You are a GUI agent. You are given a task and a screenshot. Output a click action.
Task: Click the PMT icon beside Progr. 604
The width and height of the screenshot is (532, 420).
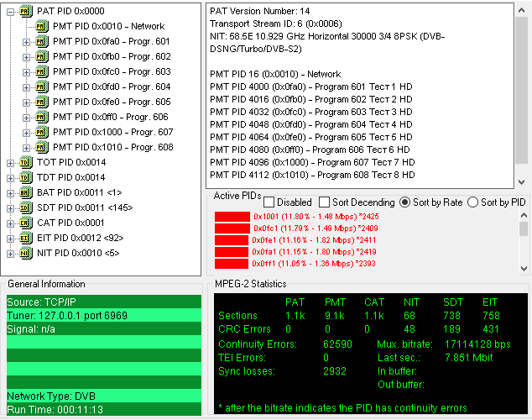tap(42, 87)
